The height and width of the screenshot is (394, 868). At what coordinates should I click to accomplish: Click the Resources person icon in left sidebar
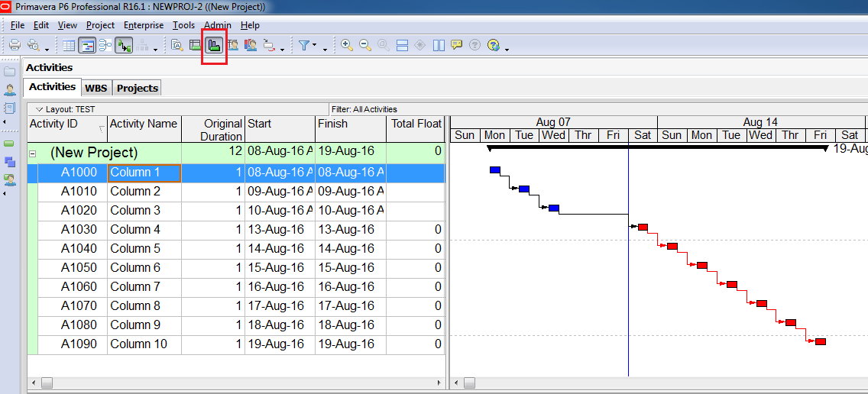[x=10, y=90]
